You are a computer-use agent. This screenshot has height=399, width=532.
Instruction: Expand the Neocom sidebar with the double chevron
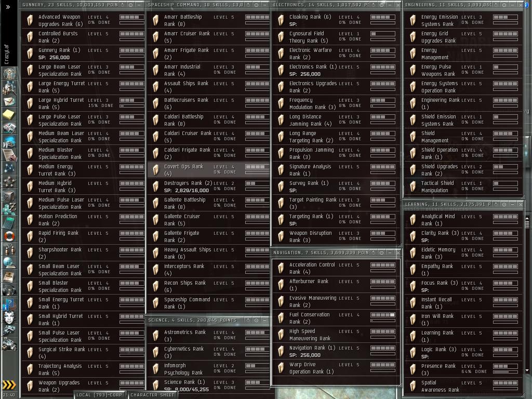pyautogui.click(x=8, y=7)
